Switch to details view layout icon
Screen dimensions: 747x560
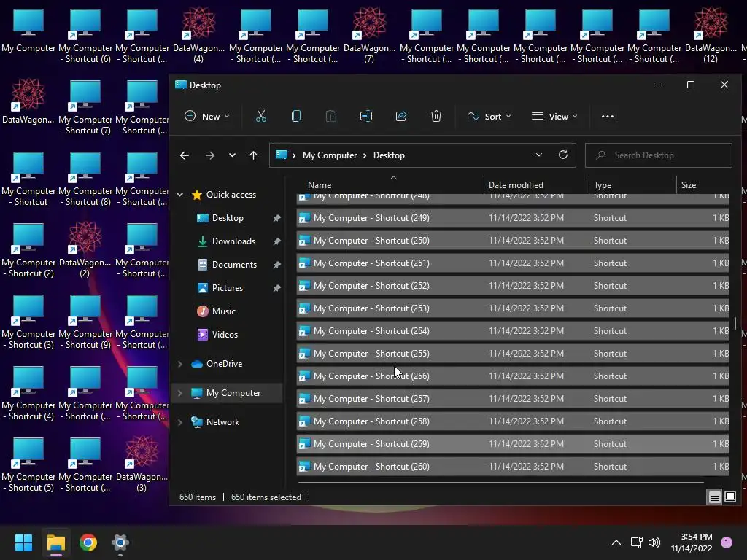[x=715, y=497]
